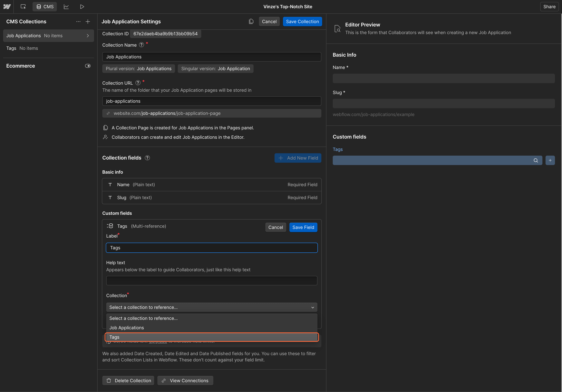
Task: Click the search icon in Tags preview
Action: (536, 160)
